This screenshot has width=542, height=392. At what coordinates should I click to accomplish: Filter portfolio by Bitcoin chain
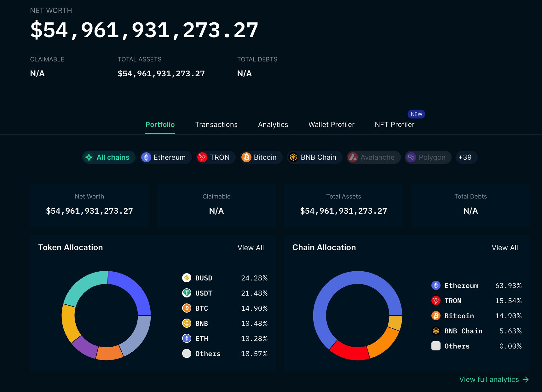click(261, 157)
